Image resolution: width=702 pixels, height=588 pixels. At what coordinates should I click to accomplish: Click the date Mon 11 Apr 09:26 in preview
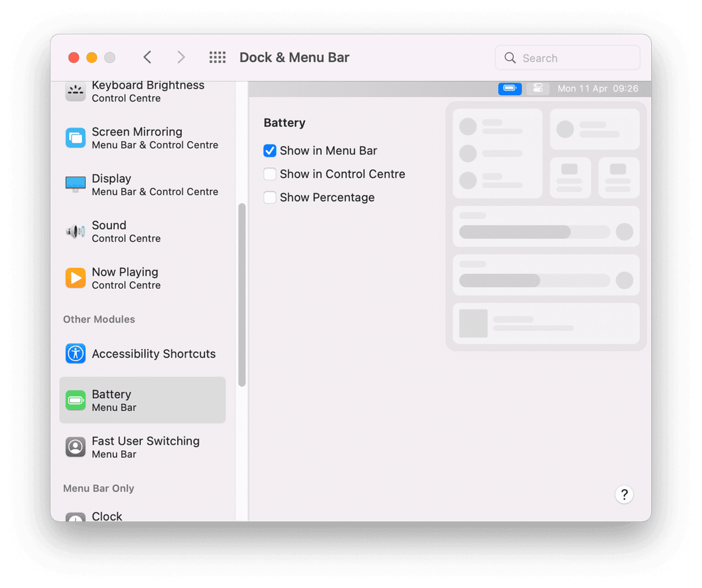[598, 88]
